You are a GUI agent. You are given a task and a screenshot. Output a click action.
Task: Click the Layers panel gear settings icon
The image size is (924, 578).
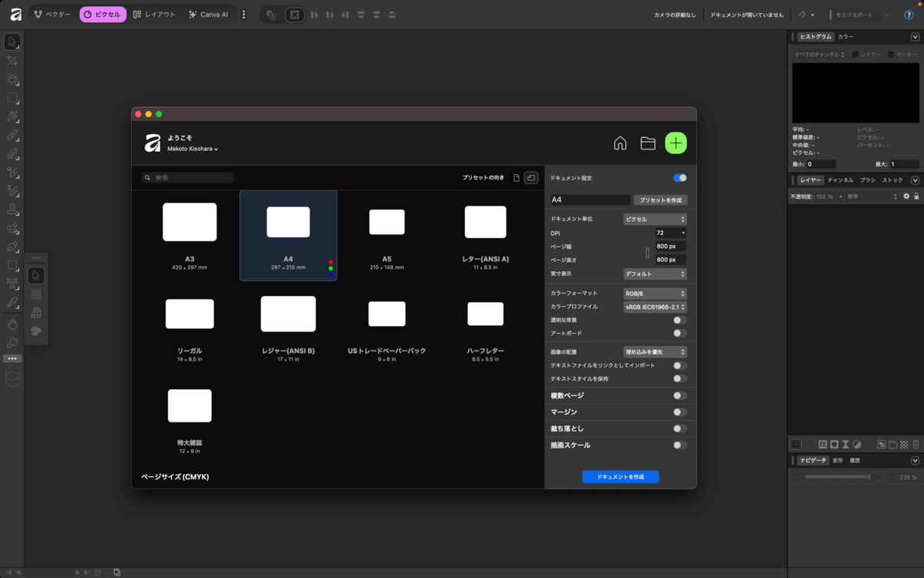click(x=906, y=197)
